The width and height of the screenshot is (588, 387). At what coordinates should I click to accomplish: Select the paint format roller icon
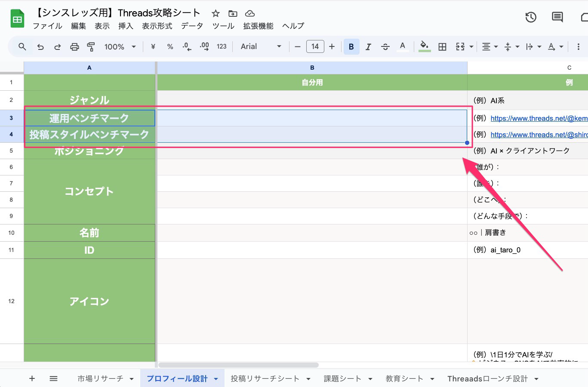click(x=91, y=47)
